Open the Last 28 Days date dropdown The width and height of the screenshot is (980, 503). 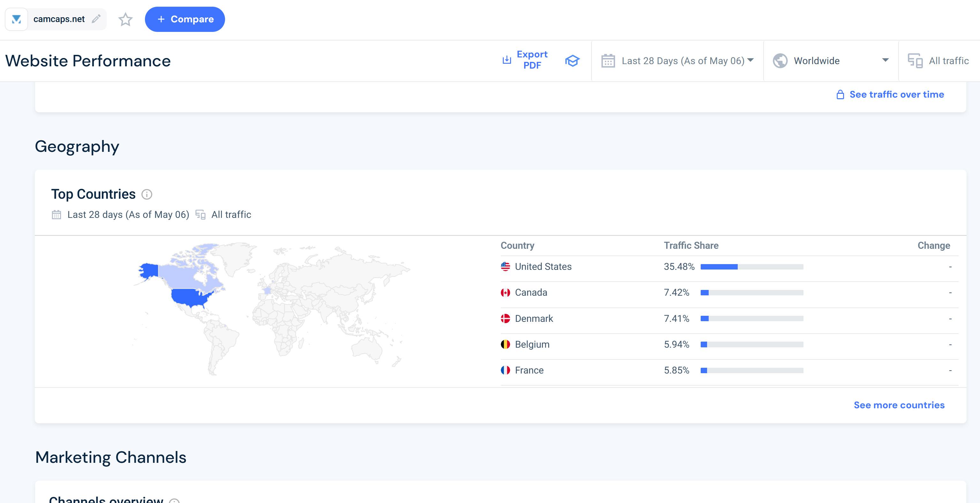683,61
